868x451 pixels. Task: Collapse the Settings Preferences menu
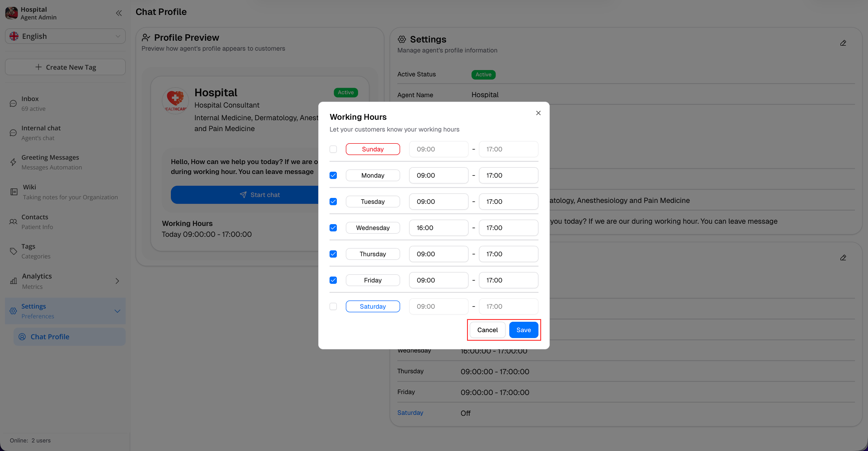117,311
